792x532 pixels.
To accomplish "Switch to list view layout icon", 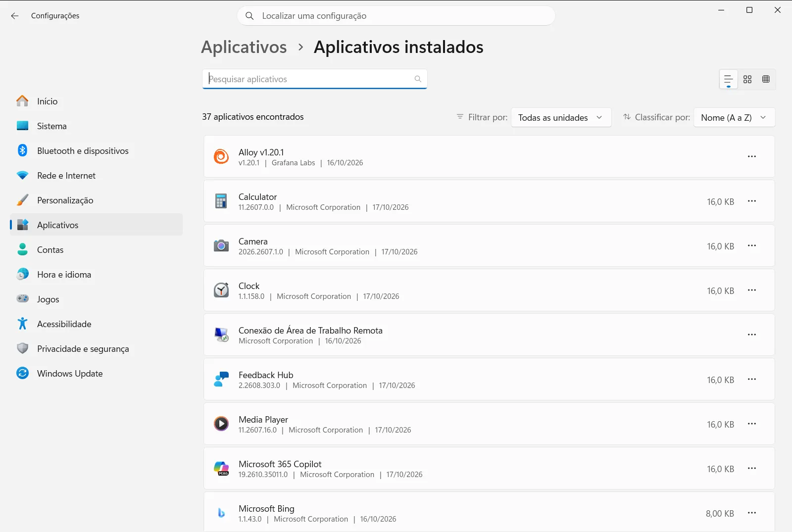I will coord(729,79).
